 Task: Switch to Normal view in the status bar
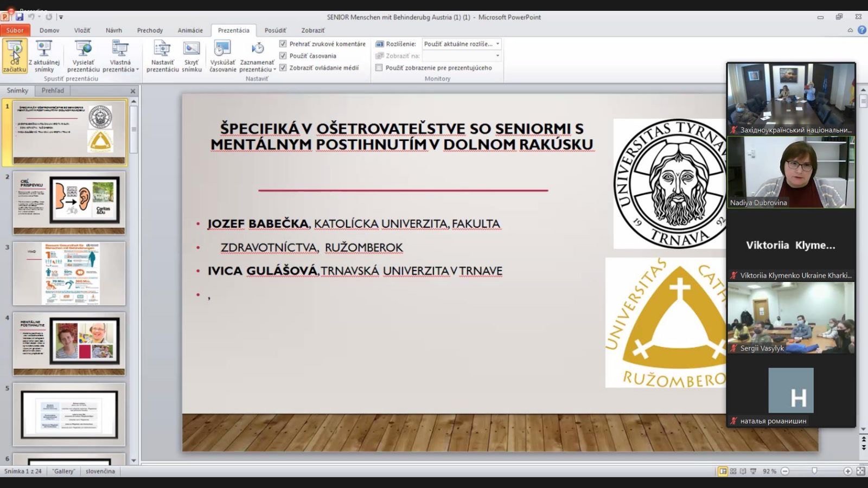723,471
